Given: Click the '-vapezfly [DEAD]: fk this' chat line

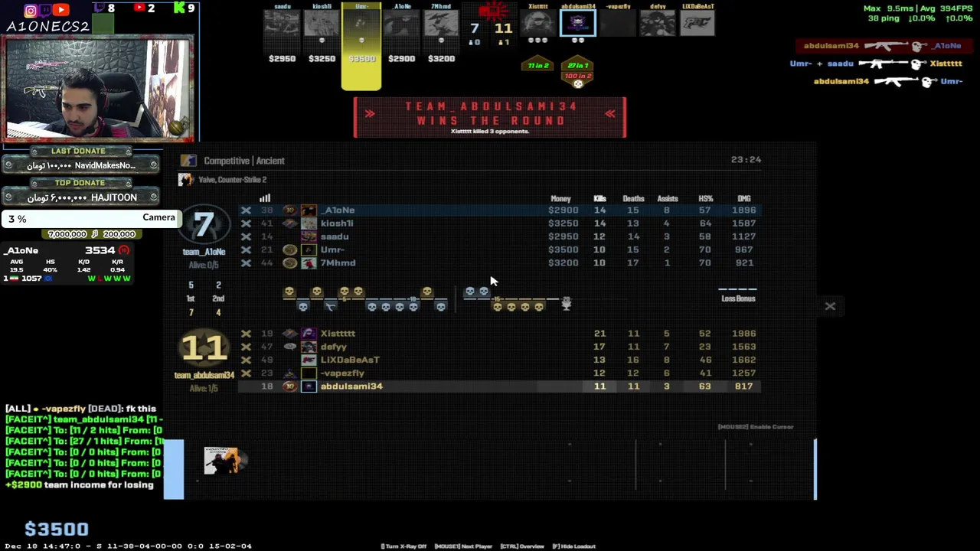Looking at the screenshot, I should coord(80,409).
